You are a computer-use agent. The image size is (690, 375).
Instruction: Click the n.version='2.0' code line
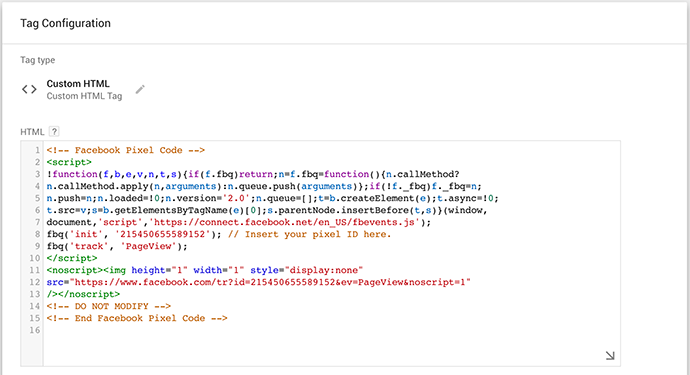(272, 198)
